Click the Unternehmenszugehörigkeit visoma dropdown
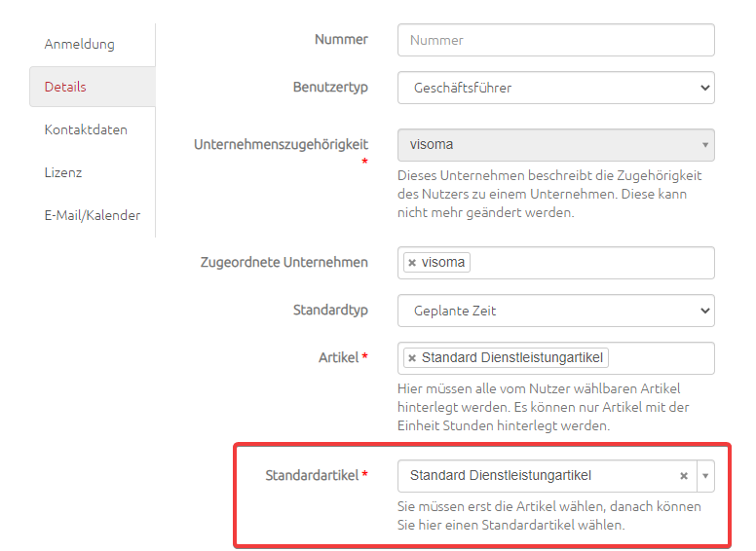756x551 pixels. [556, 145]
